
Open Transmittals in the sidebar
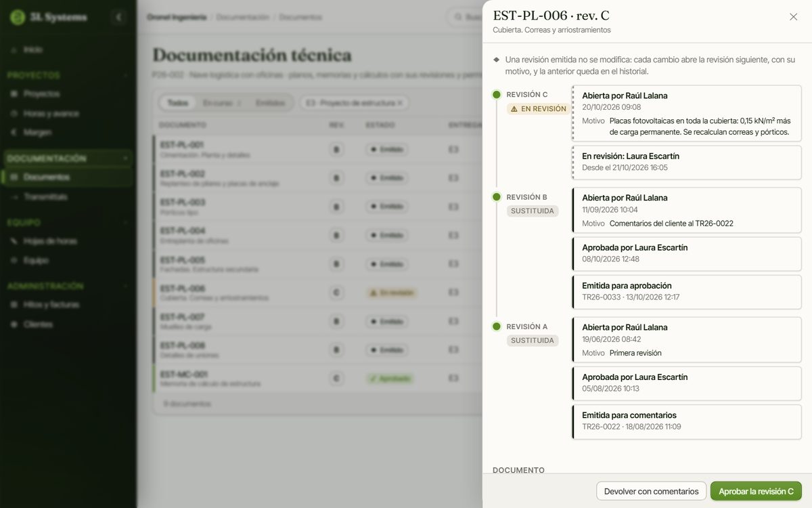pyautogui.click(x=68, y=196)
